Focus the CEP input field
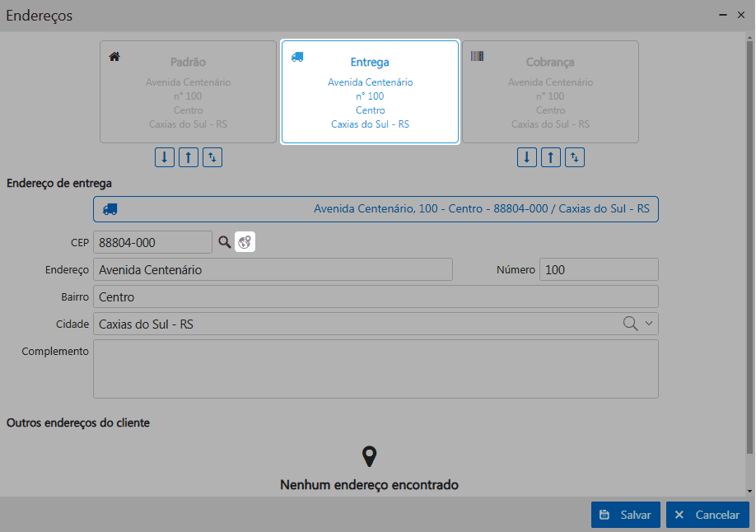 tap(152, 242)
